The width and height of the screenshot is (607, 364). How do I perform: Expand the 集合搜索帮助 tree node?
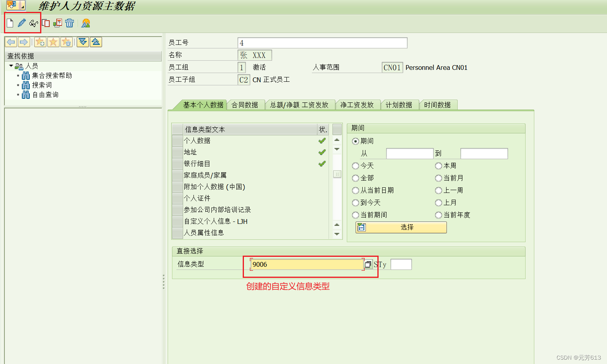tap(18, 75)
